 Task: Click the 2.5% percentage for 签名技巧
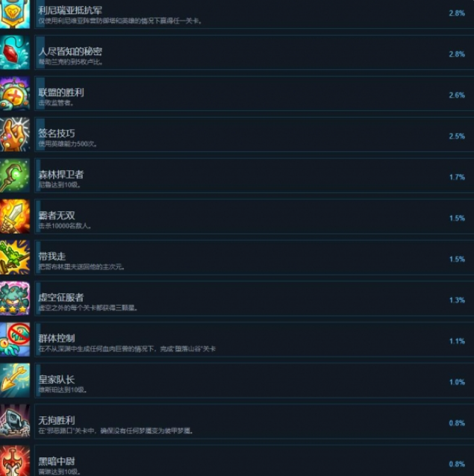(x=457, y=136)
